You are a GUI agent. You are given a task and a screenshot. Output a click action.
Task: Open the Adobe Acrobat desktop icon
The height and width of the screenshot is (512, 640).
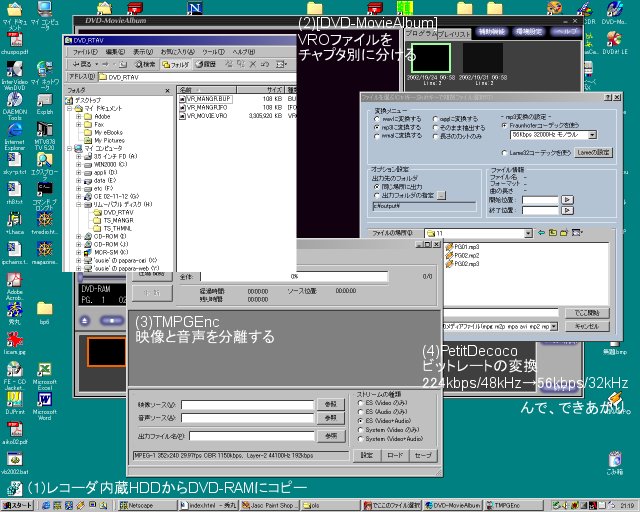point(15,286)
